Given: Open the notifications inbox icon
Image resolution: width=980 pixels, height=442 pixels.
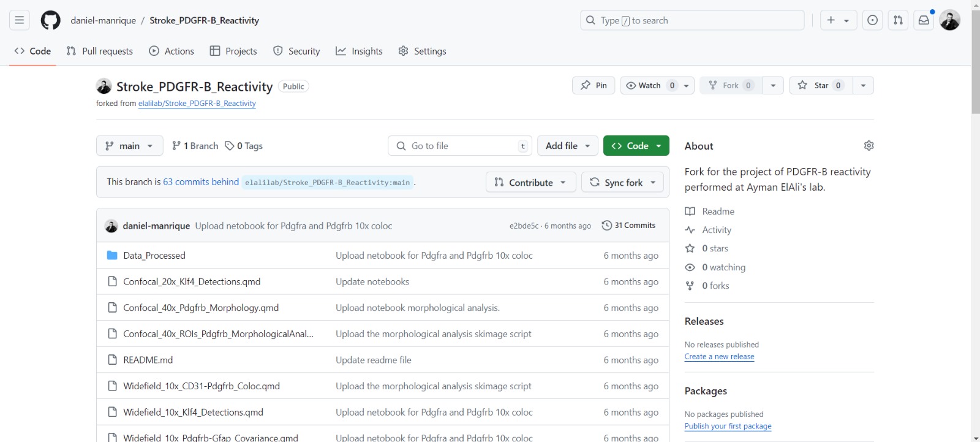Looking at the screenshot, I should [924, 20].
